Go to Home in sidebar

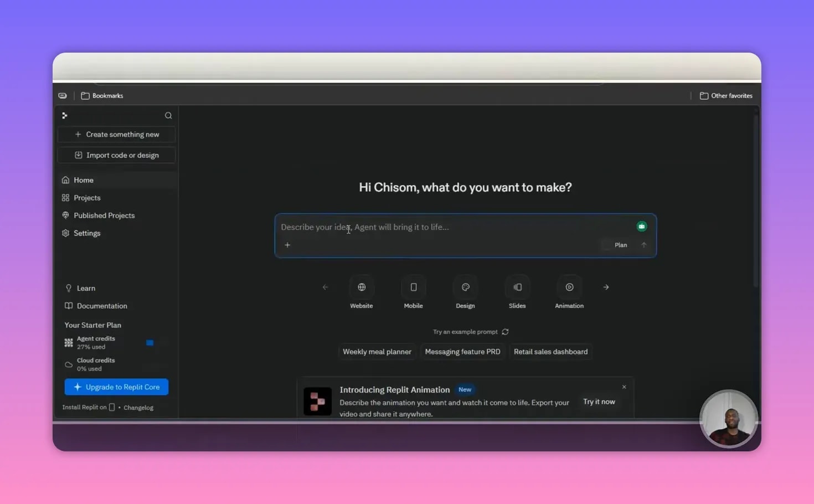pos(117,180)
